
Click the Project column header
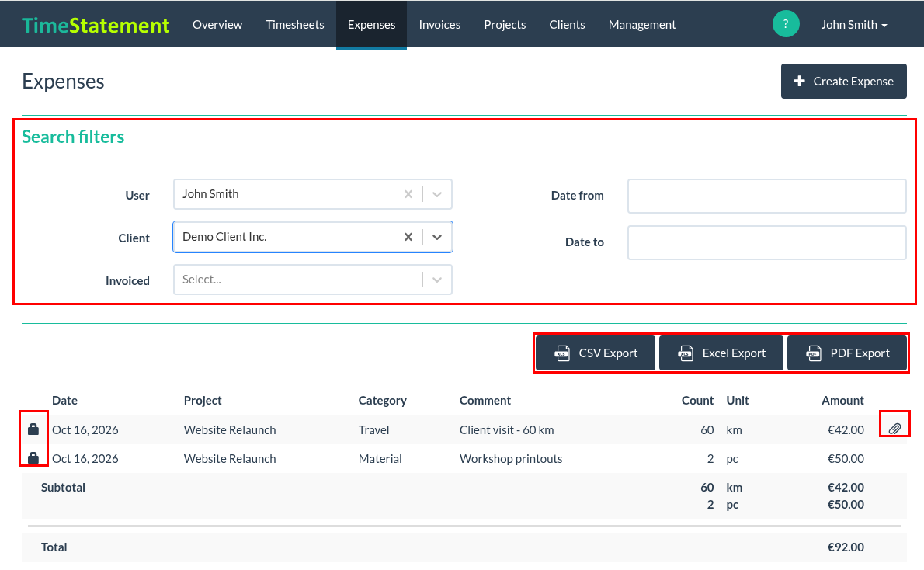point(203,400)
